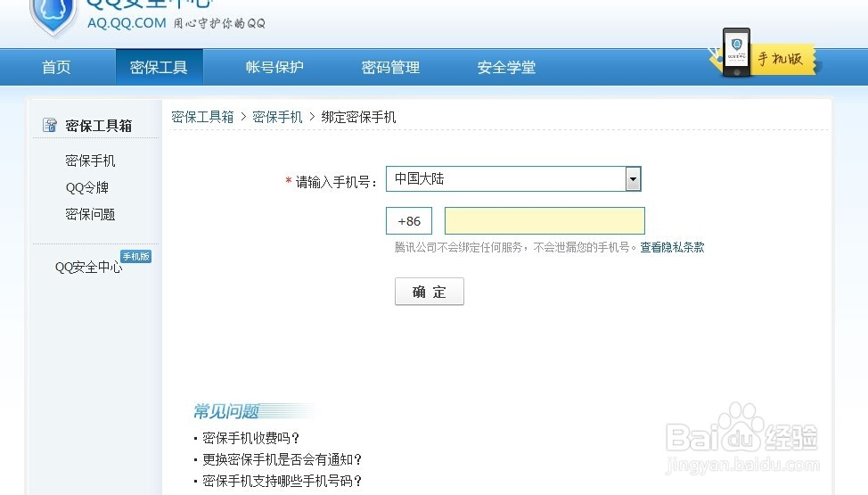Click the +86 country code field
868x495 pixels.
click(409, 221)
